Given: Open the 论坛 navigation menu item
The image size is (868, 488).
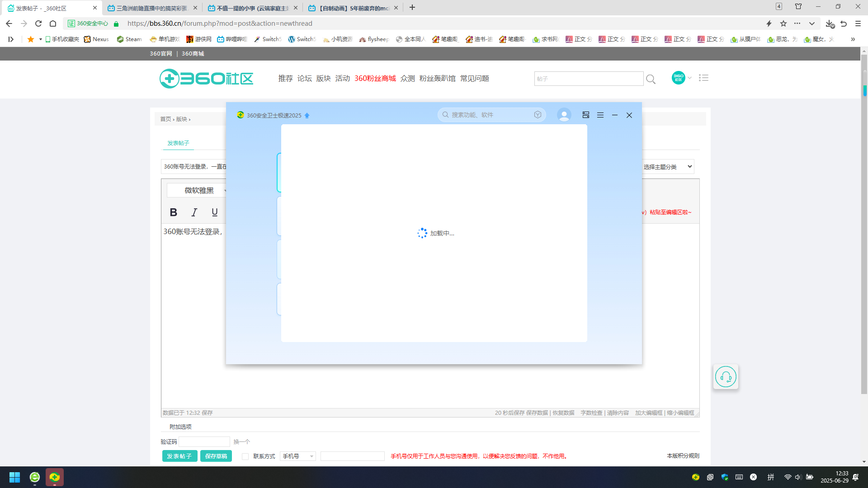Looking at the screenshot, I should pyautogui.click(x=304, y=78).
